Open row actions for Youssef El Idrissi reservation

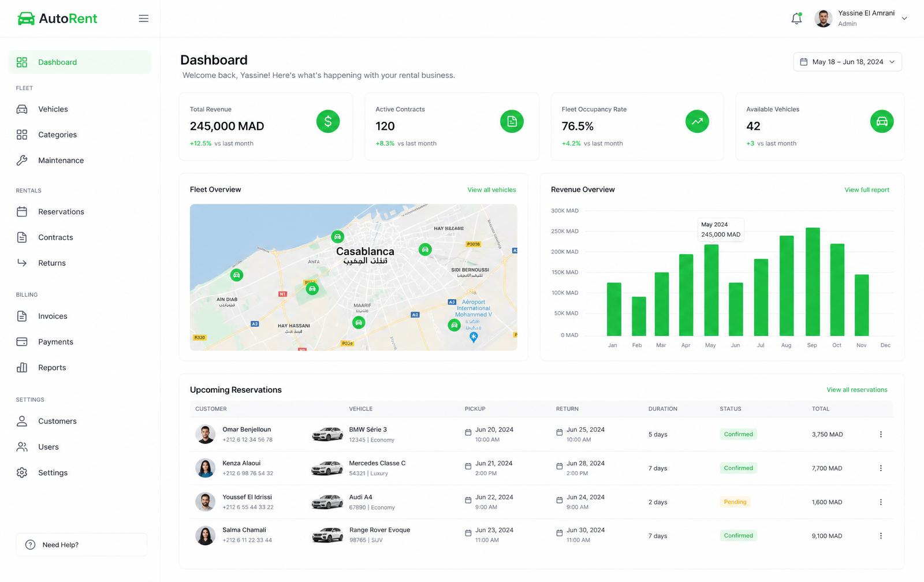[x=881, y=502]
